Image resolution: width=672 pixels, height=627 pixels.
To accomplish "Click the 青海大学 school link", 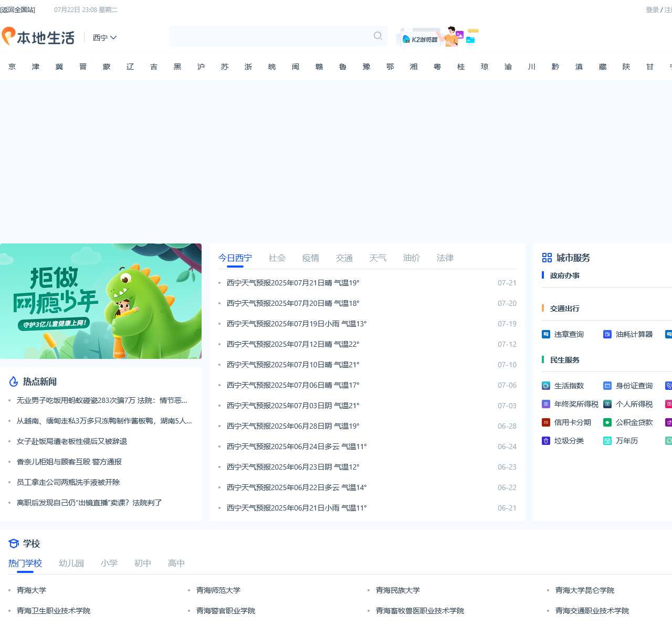I will [30, 590].
